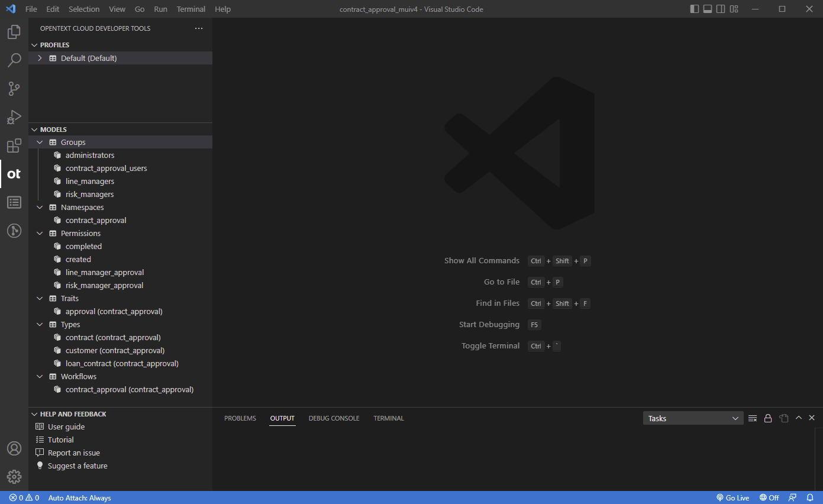Switch to the DEBUG CONSOLE tab

coord(334,418)
